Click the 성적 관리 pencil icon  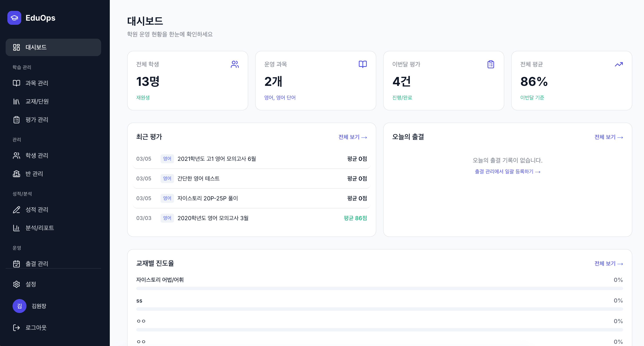tap(16, 210)
